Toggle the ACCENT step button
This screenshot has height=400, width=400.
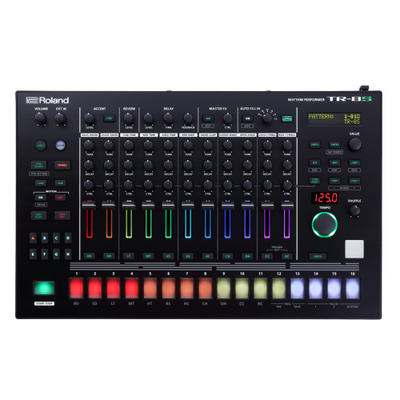point(109,118)
